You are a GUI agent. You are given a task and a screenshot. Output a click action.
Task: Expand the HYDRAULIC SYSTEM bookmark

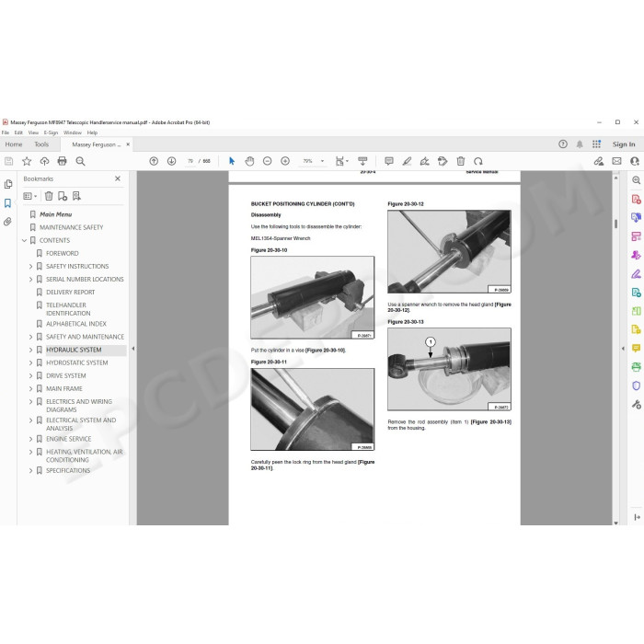click(30, 350)
